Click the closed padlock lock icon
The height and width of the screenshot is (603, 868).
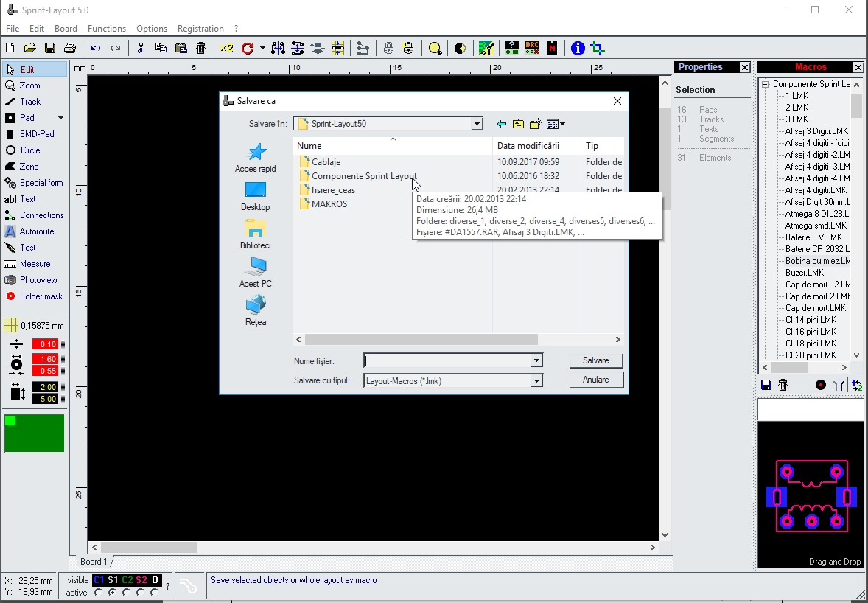tap(388, 48)
